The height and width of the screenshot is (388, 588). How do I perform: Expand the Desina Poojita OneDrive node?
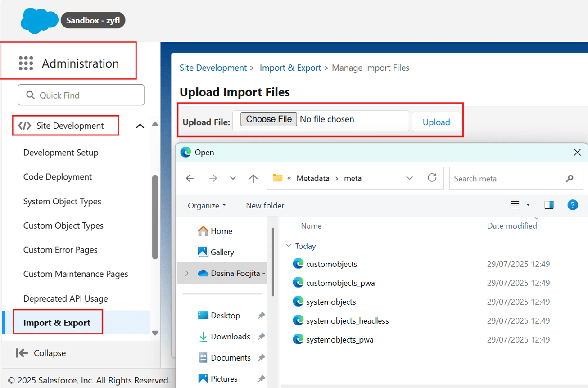(187, 273)
